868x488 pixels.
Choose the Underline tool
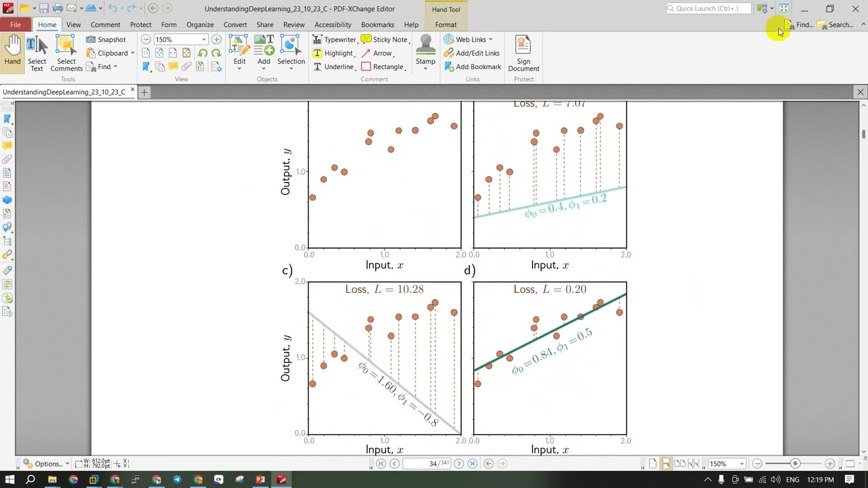pos(334,67)
